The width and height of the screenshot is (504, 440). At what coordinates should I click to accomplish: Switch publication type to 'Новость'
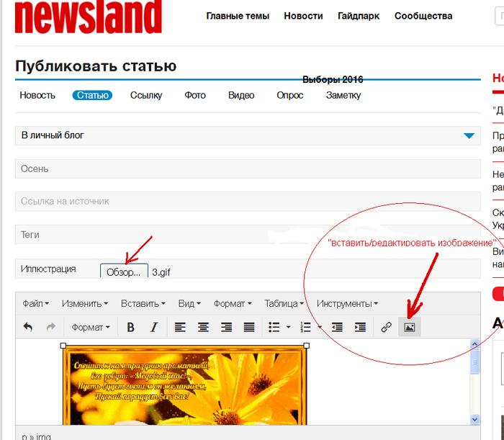(37, 95)
